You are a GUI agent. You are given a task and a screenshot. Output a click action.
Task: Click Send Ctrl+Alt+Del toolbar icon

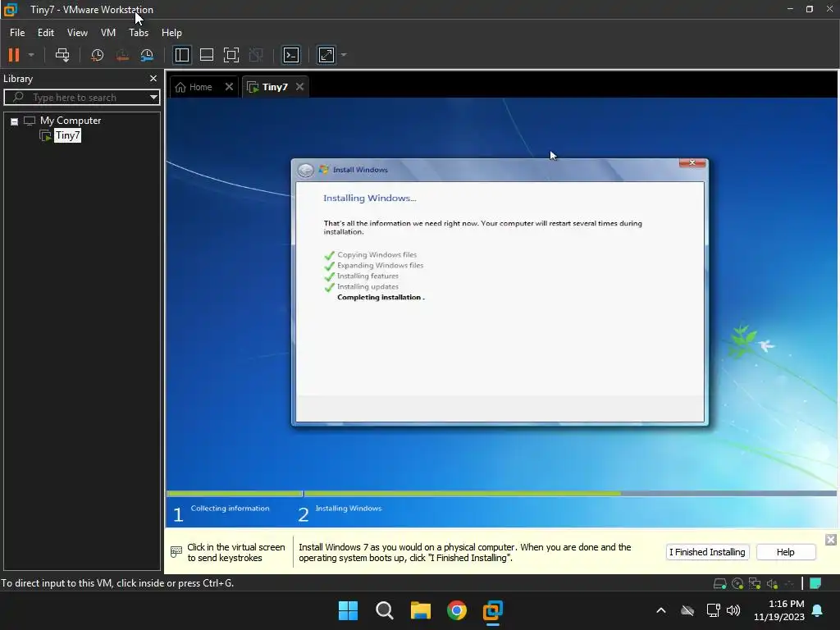pyautogui.click(x=62, y=55)
